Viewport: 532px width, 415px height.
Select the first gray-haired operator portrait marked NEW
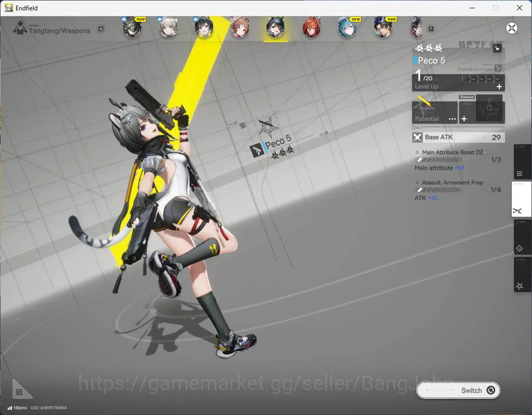(x=132, y=27)
